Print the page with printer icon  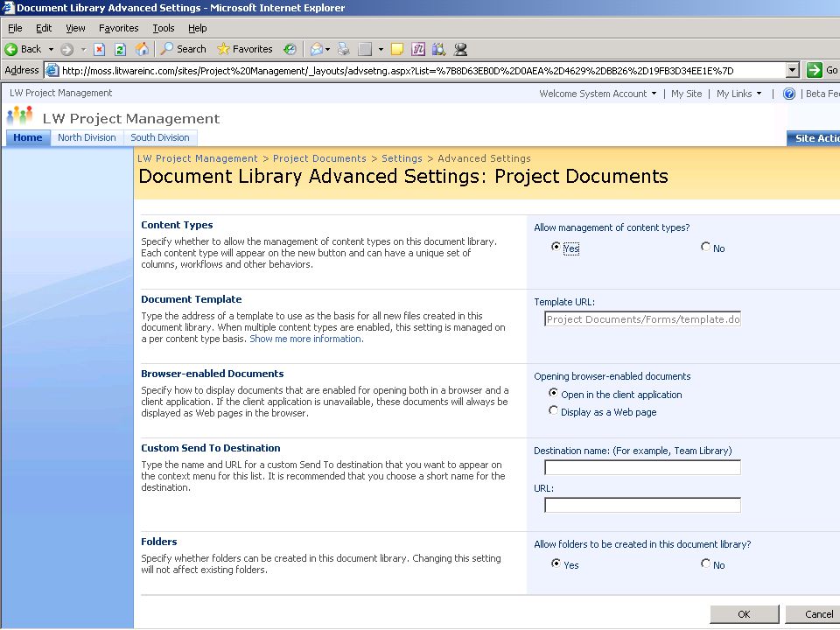(x=343, y=49)
